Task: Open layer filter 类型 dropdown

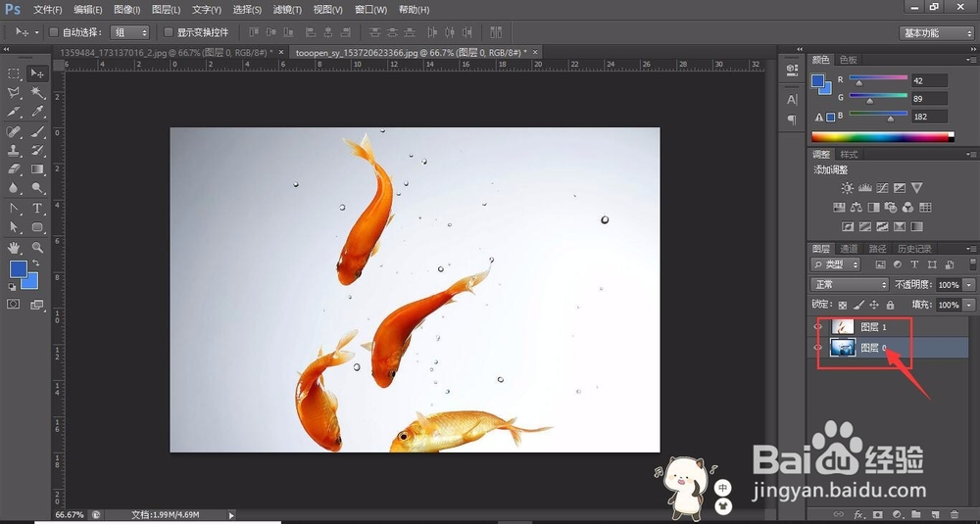Action: pyautogui.click(x=836, y=264)
